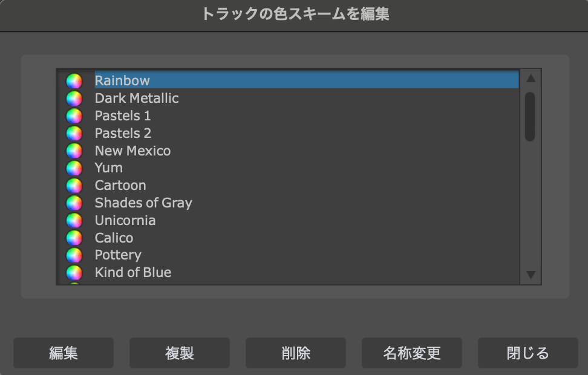This screenshot has width=588, height=375.
Task: Click the color wheel icon beside Rainbow
Action: pos(74,81)
